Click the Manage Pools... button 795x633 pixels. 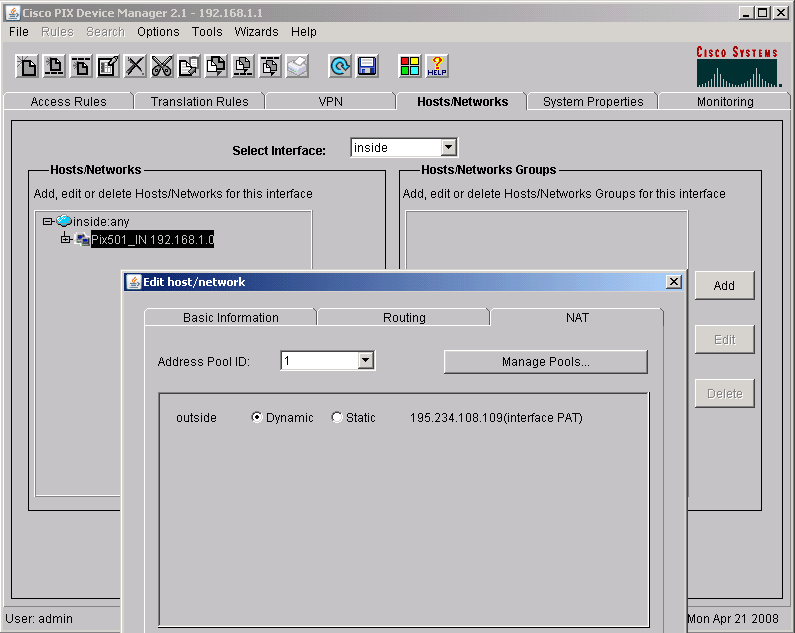pos(546,362)
